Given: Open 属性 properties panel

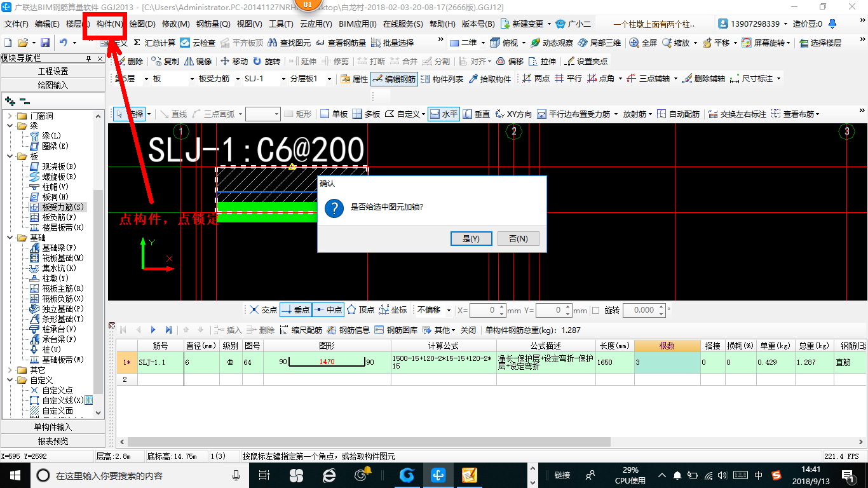Looking at the screenshot, I should 355,79.
